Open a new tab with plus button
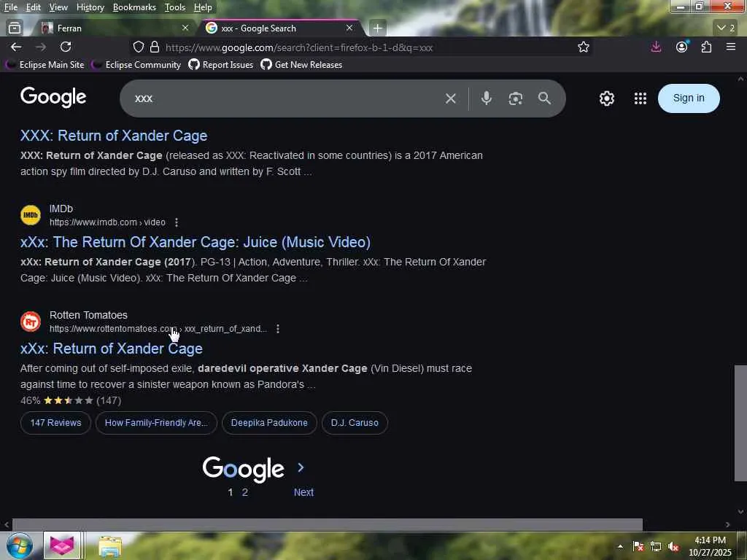The width and height of the screenshot is (747, 560). point(378,28)
